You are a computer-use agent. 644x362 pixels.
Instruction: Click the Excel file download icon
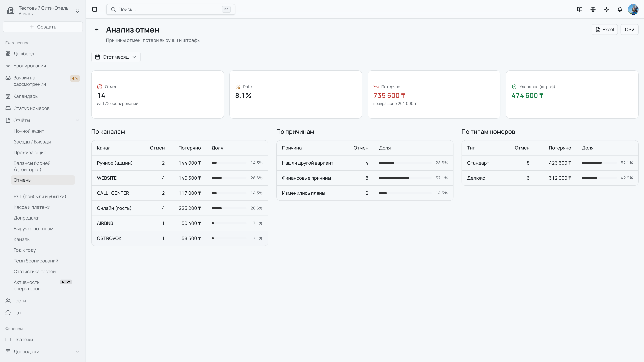coord(598,29)
